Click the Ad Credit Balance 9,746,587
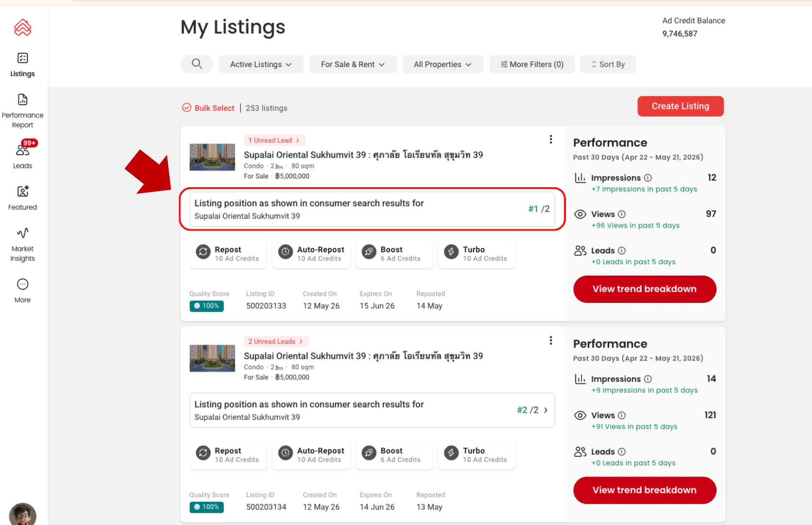Viewport: 812px width, 525px height. (x=680, y=34)
